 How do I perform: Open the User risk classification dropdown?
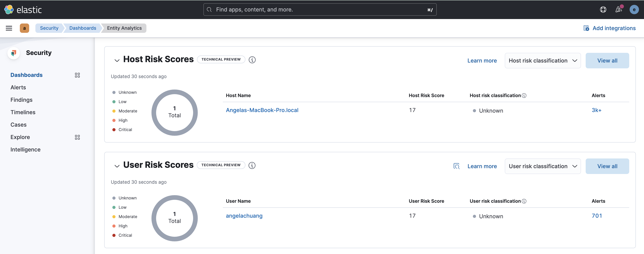(542, 166)
